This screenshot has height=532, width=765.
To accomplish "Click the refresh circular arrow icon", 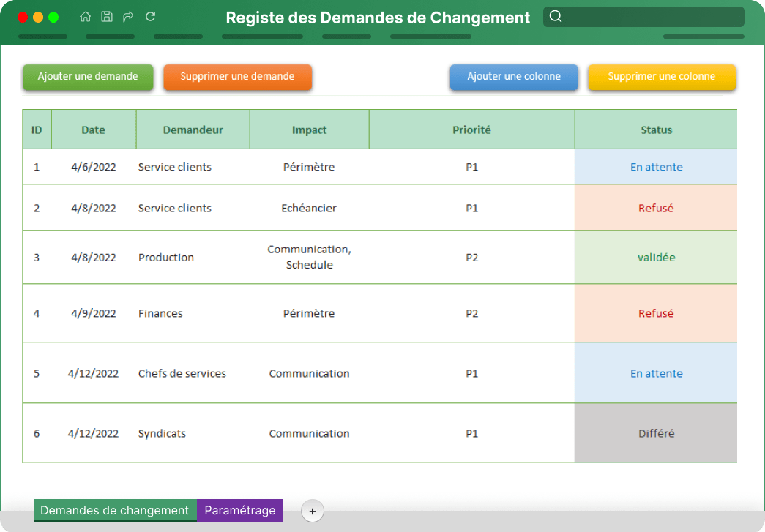I will coord(150,17).
